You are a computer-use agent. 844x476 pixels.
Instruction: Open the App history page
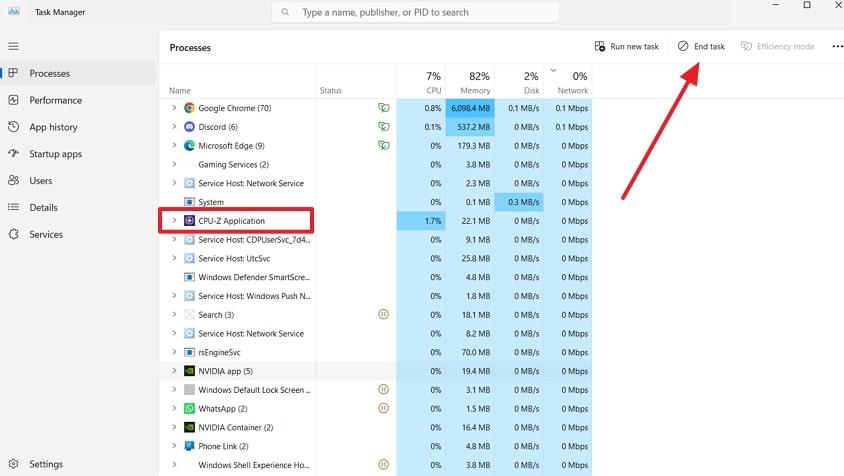(x=79, y=127)
